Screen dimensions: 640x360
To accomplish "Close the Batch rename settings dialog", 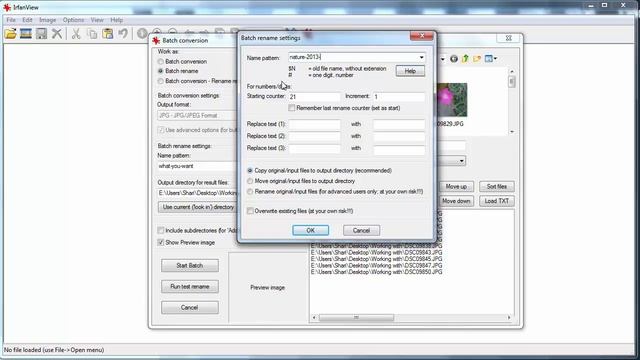I will 422,36.
